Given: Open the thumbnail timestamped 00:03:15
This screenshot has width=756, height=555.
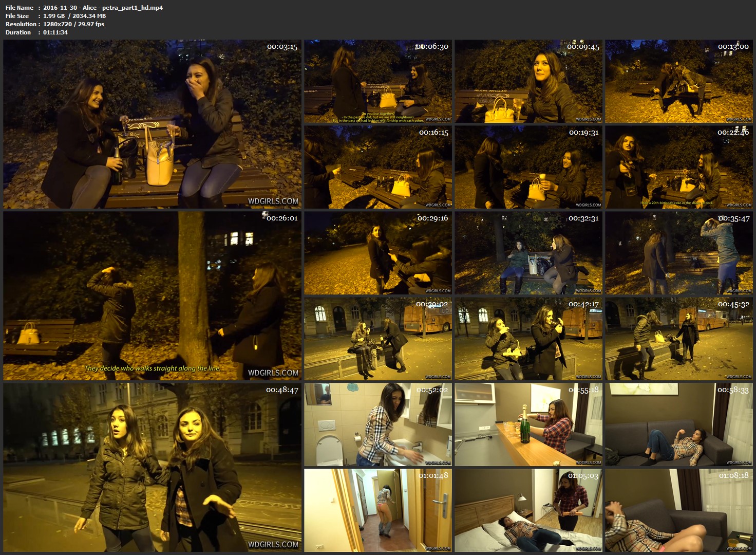Looking at the screenshot, I should pyautogui.click(x=152, y=124).
